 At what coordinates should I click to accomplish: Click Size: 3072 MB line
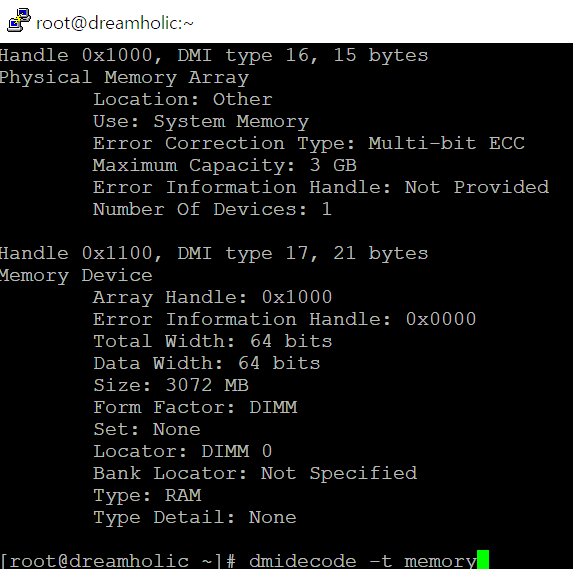171,385
